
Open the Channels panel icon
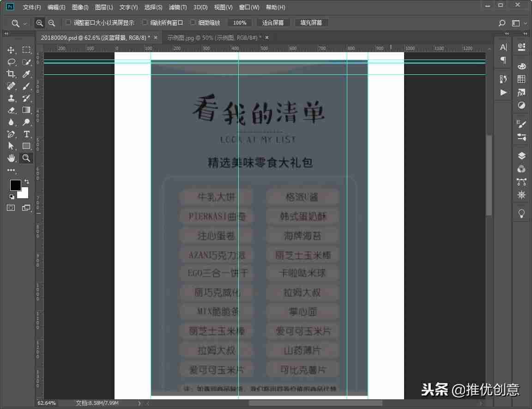[521, 169]
